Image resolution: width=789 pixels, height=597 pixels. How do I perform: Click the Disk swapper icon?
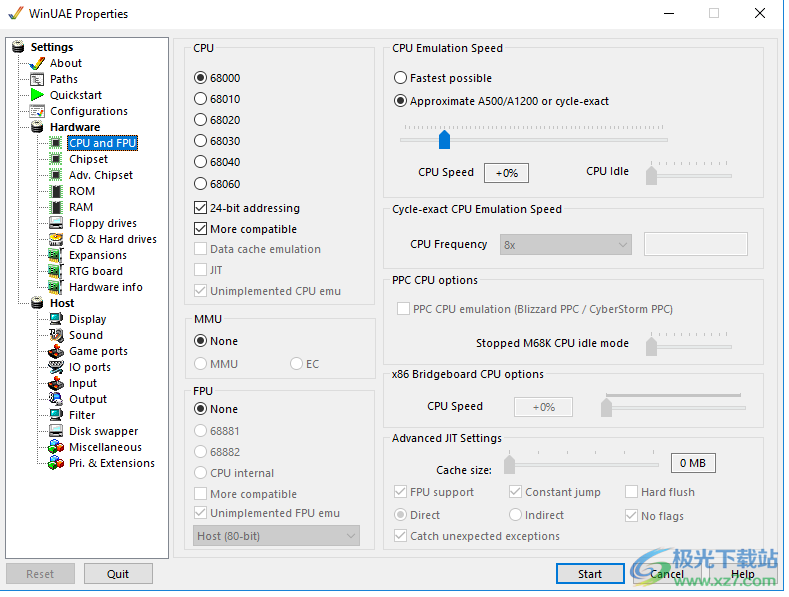point(56,431)
